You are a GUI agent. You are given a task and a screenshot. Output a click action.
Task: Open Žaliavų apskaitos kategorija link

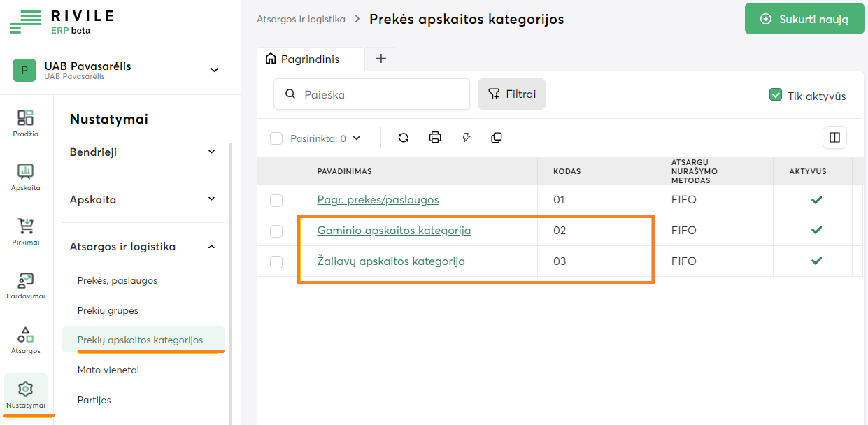tap(391, 261)
